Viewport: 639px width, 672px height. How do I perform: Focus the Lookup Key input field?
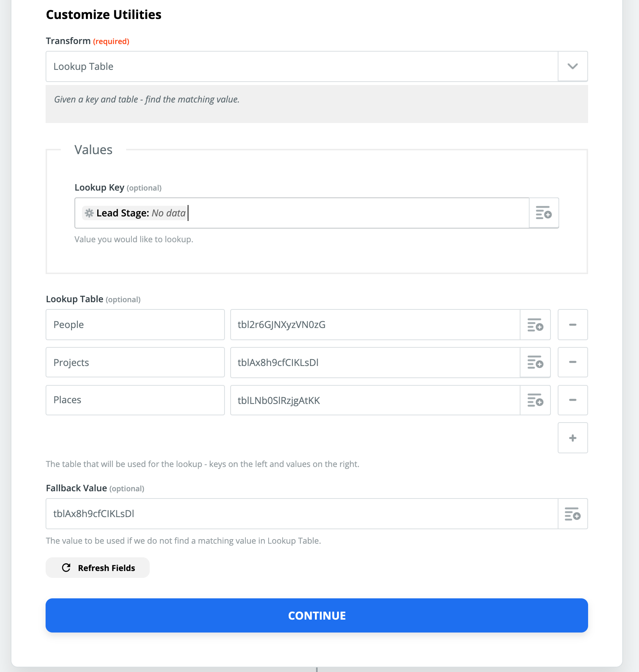pyautogui.click(x=302, y=213)
